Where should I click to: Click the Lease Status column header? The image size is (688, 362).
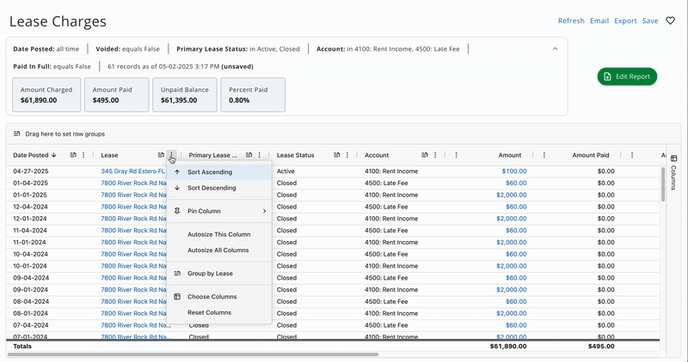click(295, 155)
